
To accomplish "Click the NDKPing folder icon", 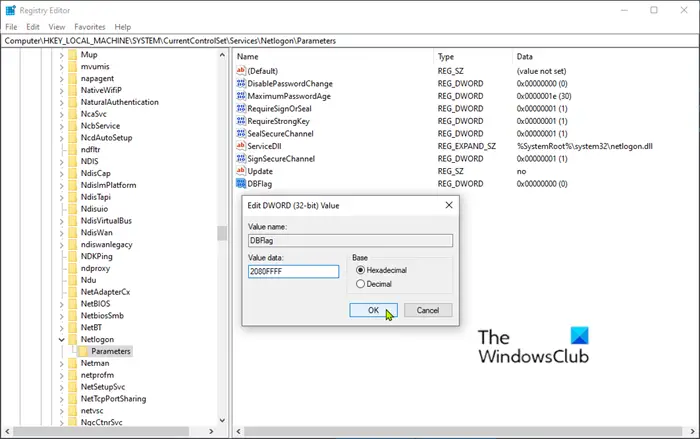I will (73, 256).
